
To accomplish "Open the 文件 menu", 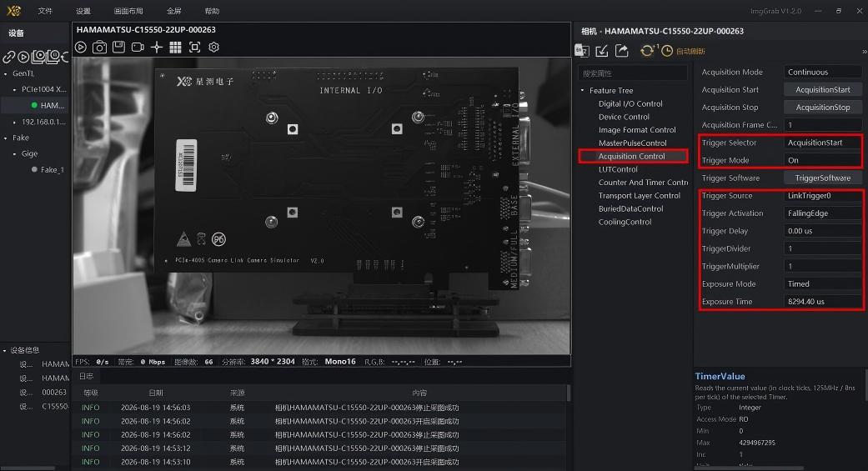I will [x=45, y=11].
